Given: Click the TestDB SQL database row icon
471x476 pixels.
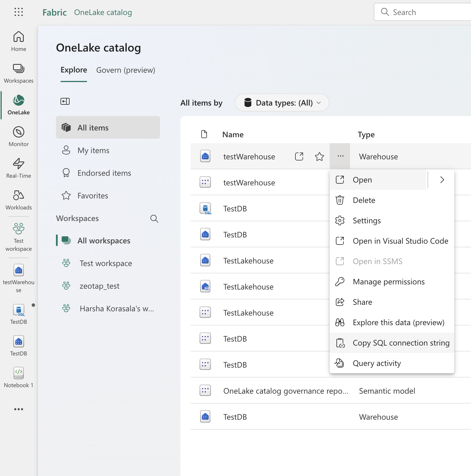Looking at the screenshot, I should pos(206,209).
